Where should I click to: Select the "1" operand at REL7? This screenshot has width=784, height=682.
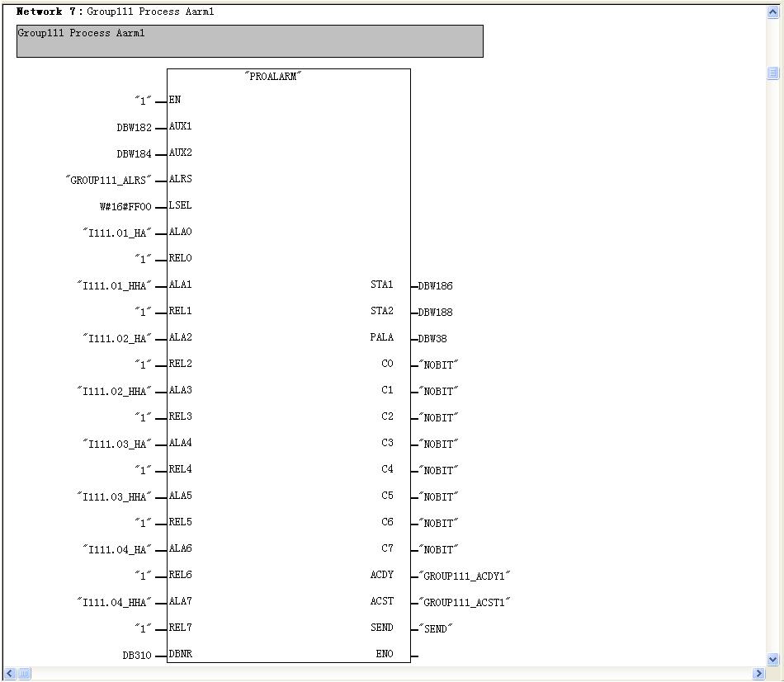click(143, 629)
